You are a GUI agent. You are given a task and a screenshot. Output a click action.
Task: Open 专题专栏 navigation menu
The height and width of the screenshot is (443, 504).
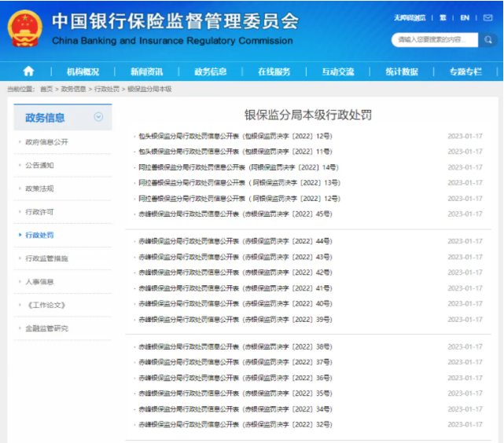[465, 71]
